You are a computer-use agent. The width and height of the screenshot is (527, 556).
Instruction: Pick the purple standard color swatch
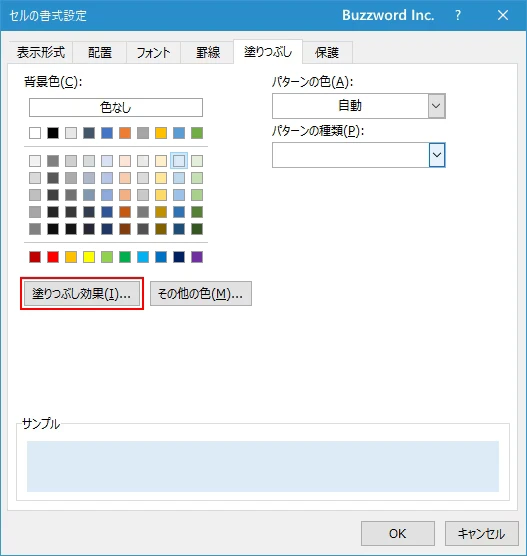197,257
